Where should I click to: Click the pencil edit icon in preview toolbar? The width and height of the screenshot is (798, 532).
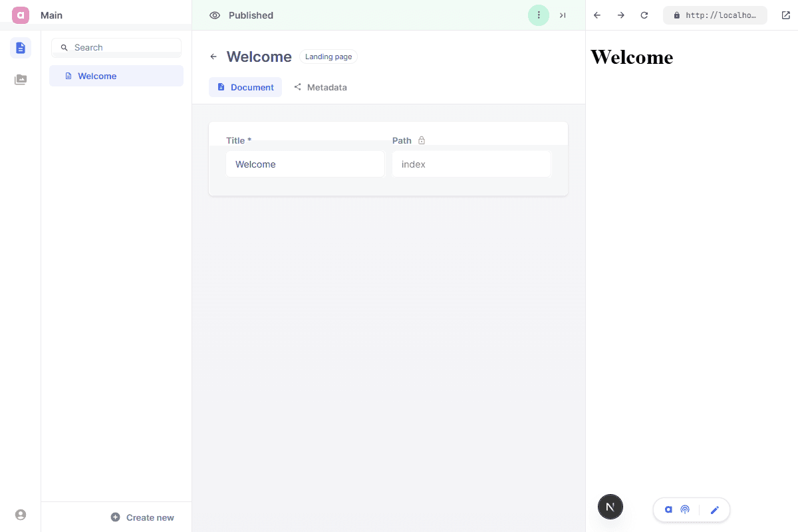[715, 510]
